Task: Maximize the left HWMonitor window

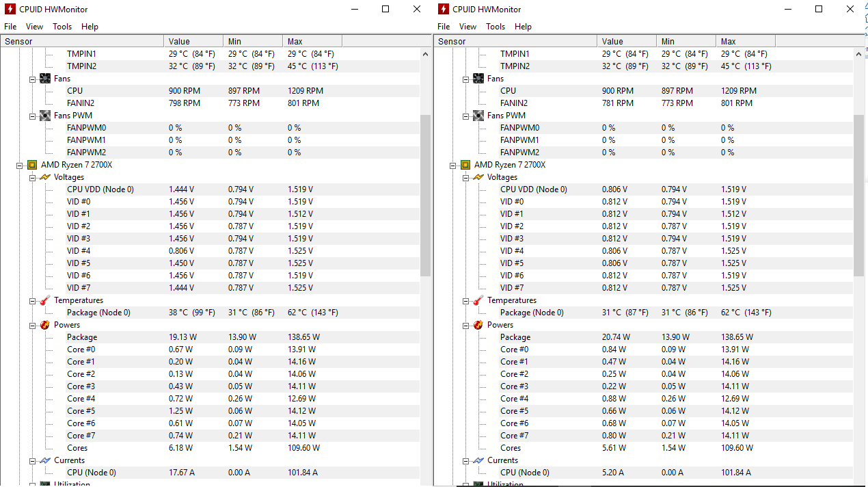Action: pyautogui.click(x=385, y=10)
